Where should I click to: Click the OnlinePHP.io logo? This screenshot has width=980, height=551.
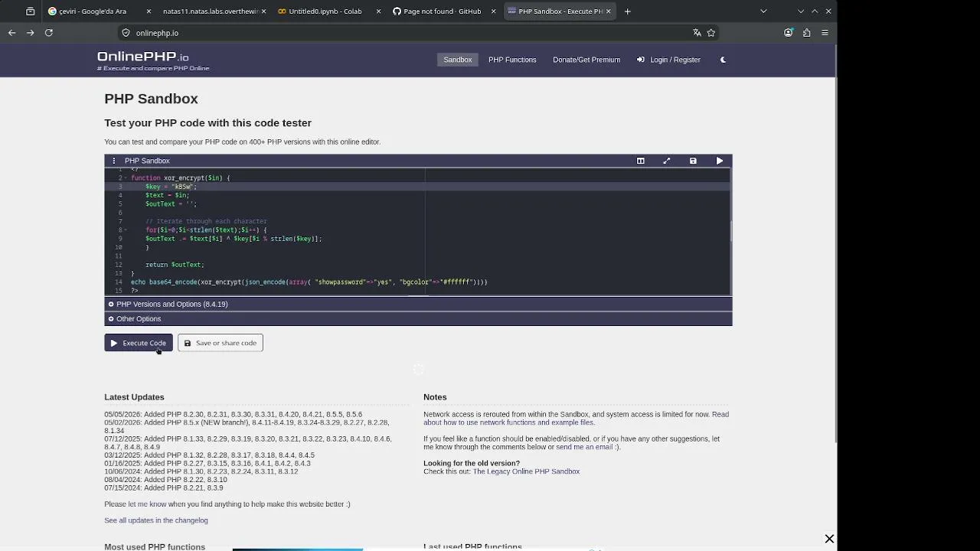[143, 57]
